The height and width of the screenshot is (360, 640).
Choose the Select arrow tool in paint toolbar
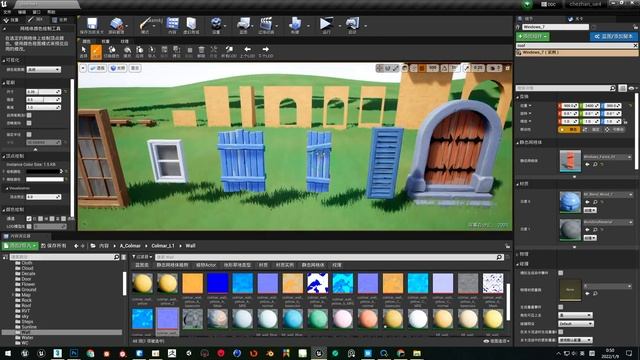84,52
